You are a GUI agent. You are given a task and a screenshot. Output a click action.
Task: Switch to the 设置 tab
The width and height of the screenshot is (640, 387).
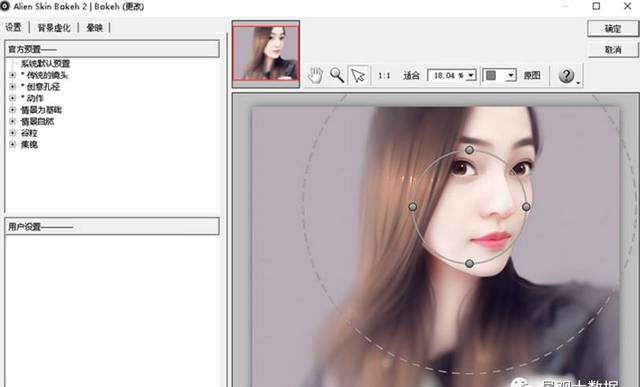(x=13, y=27)
